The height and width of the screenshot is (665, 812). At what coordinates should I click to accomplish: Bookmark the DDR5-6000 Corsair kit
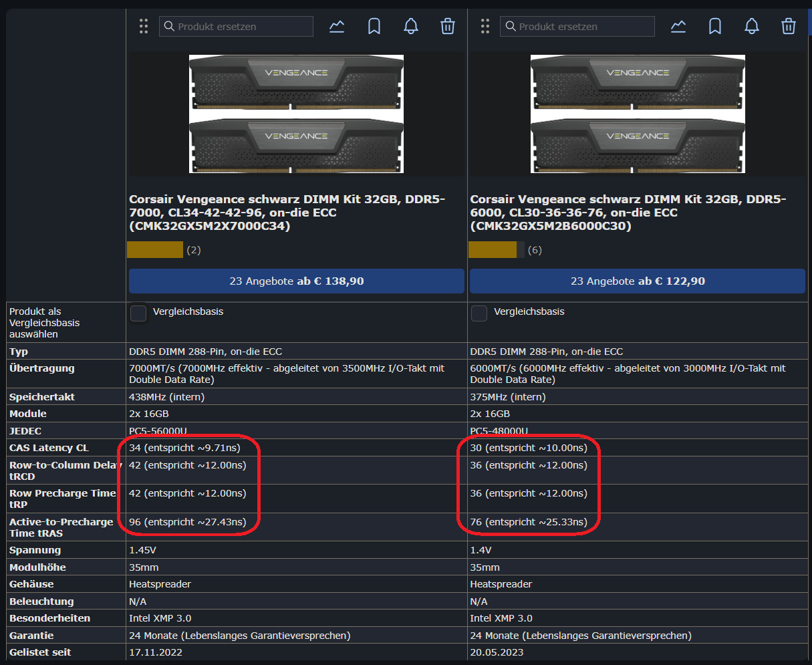coord(715,27)
